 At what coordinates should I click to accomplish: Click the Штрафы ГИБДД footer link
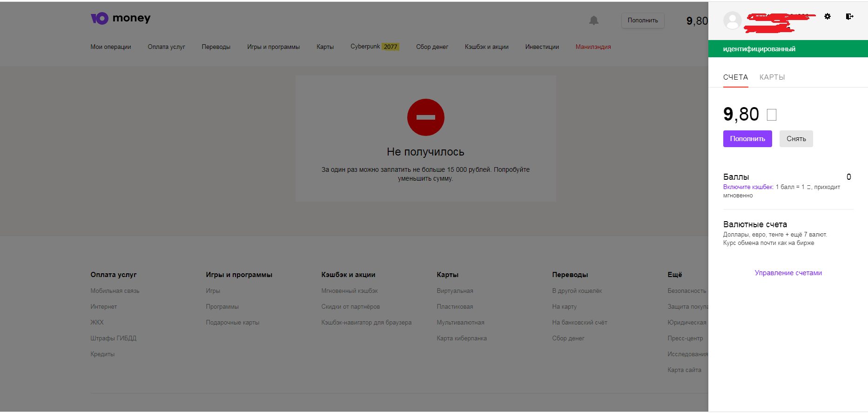[113, 339]
